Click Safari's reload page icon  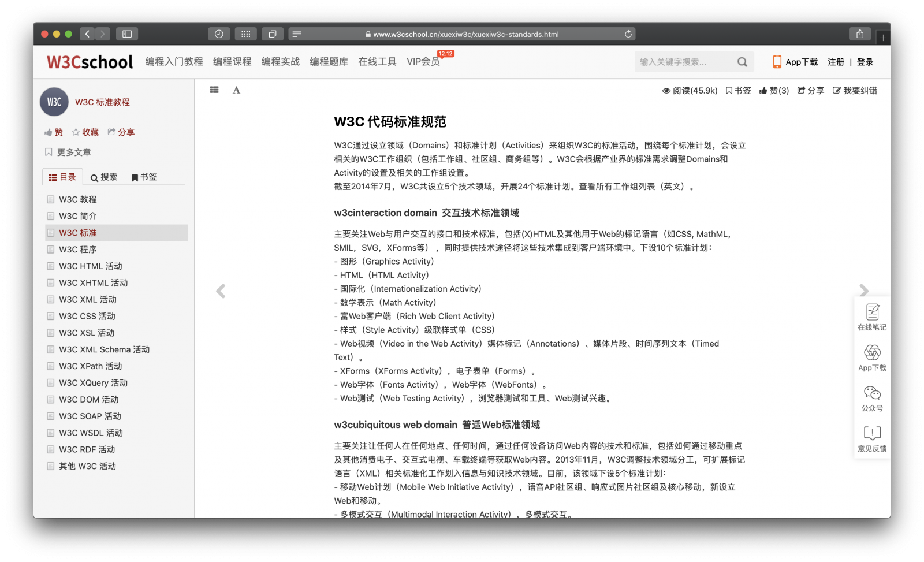click(628, 34)
